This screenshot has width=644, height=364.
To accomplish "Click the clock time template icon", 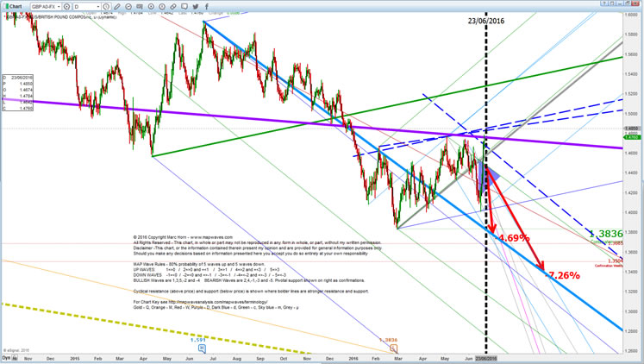I will pos(106,7).
